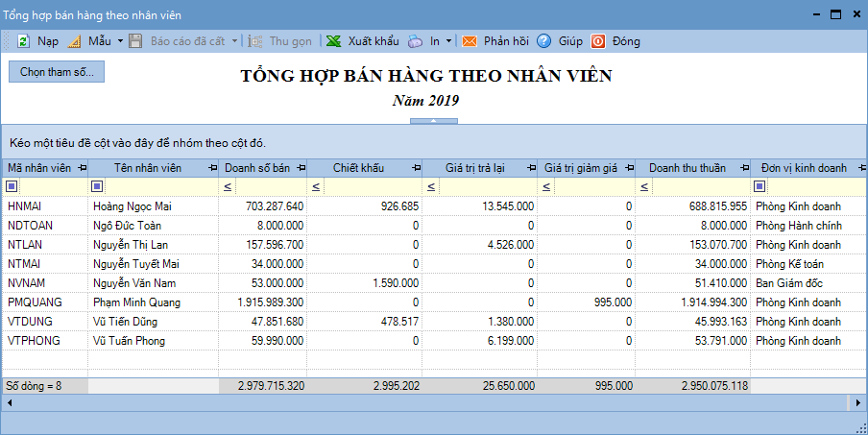868x435 pixels.
Task: Click the Đơn vị kinh doanh column header
Action: tap(803, 168)
